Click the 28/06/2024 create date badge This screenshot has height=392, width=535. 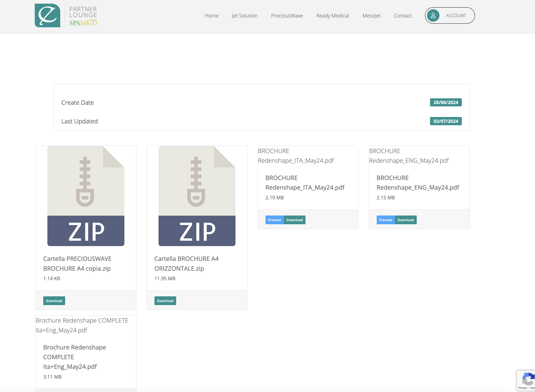pyautogui.click(x=446, y=103)
